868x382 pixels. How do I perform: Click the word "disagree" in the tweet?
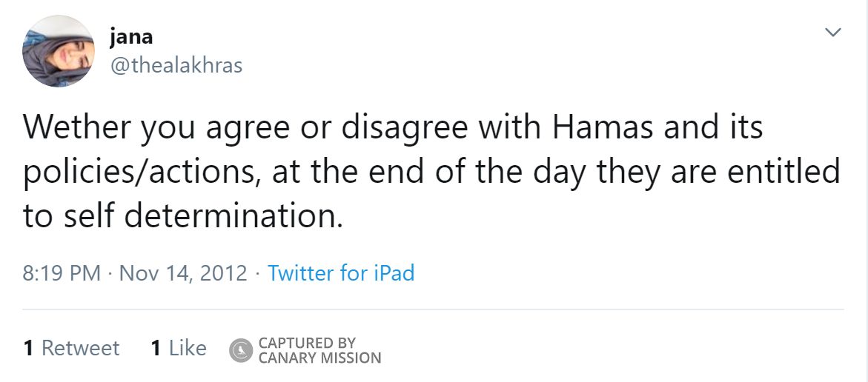pos(405,127)
